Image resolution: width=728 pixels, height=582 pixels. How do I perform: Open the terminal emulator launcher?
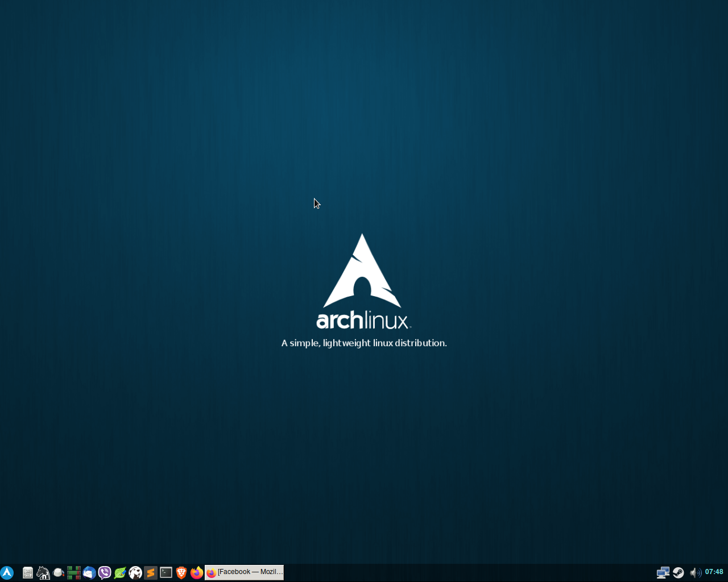pyautogui.click(x=166, y=572)
